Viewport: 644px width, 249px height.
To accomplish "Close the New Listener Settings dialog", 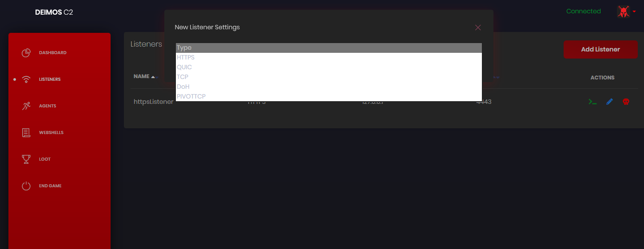I will pos(478,28).
